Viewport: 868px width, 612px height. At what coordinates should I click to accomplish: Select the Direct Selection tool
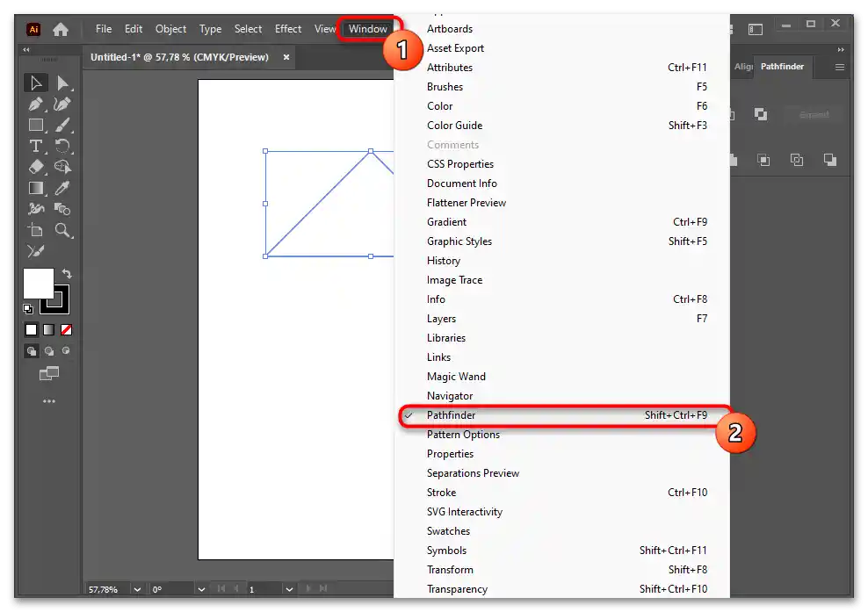(x=62, y=83)
